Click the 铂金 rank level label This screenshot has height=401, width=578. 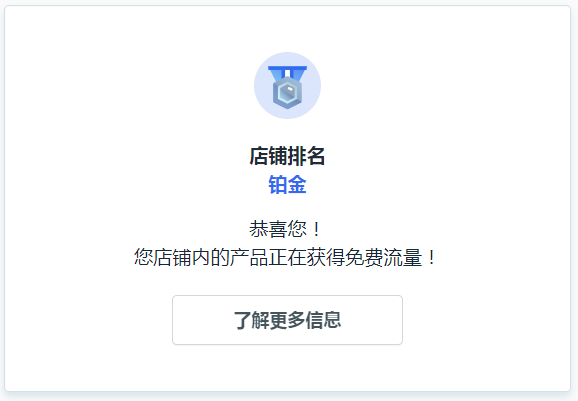[x=287, y=185]
